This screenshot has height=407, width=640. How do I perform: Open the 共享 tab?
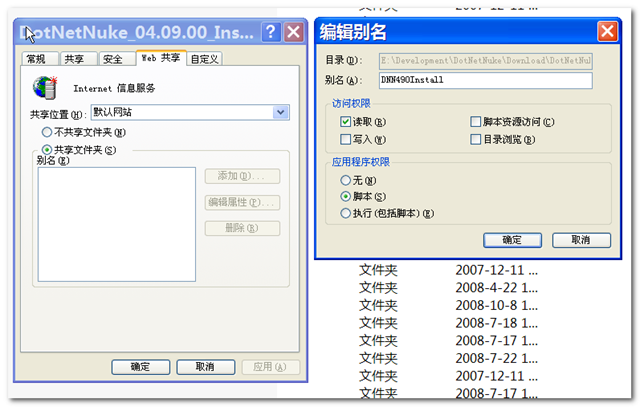coord(78,59)
